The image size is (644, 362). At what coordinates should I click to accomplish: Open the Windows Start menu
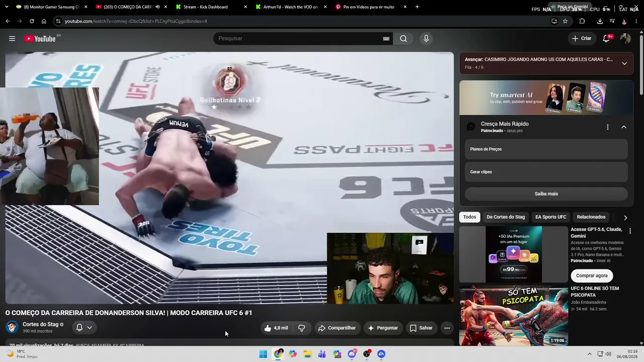(x=263, y=354)
